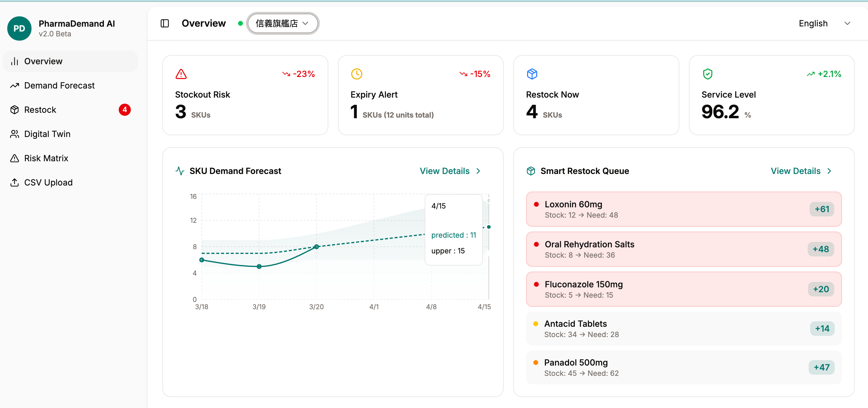Select the Risk Matrix warning icon
Image resolution: width=868 pixels, height=408 pixels.
[15, 159]
